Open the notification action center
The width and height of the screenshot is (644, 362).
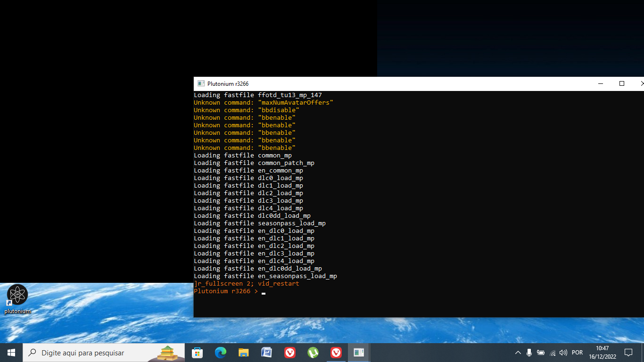(x=628, y=353)
